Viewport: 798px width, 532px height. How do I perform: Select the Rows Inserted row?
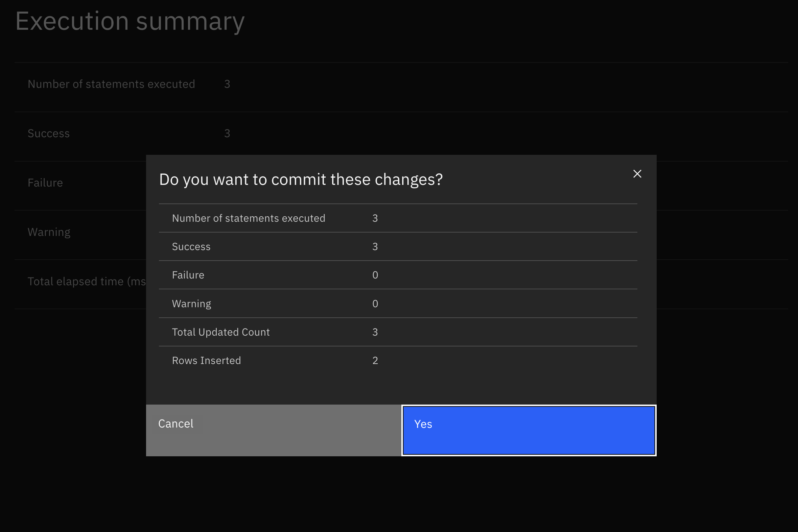(x=206, y=360)
